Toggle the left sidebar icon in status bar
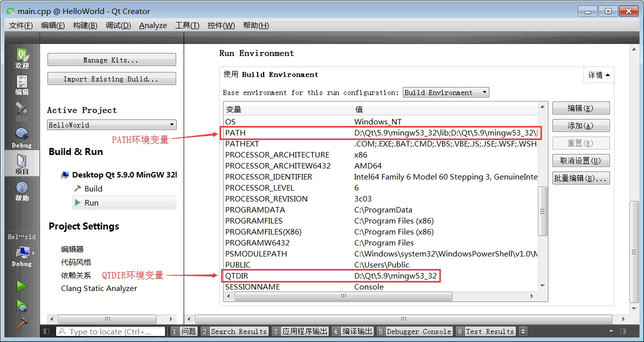Screen dimensions: 644x342 47,331
